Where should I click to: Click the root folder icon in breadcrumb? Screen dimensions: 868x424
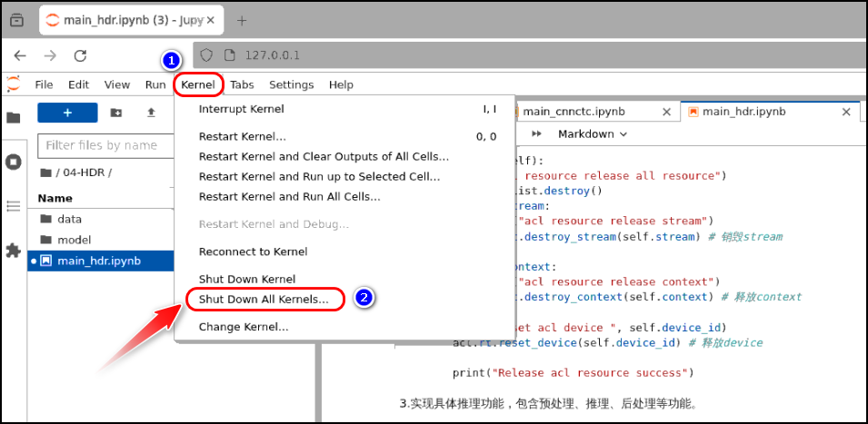pyautogui.click(x=46, y=173)
